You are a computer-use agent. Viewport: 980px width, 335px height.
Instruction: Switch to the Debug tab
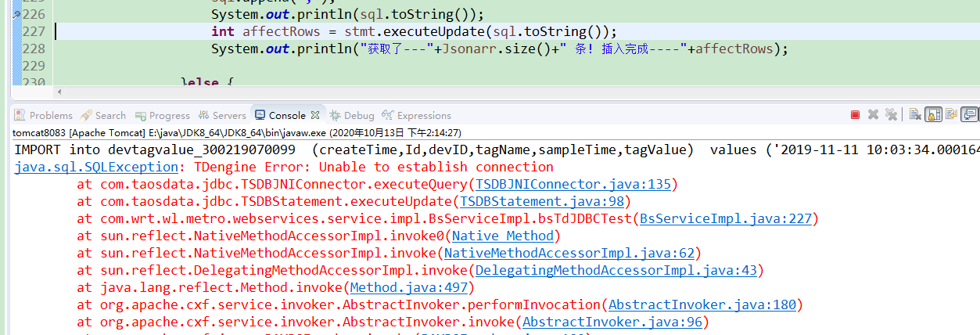[x=352, y=115]
